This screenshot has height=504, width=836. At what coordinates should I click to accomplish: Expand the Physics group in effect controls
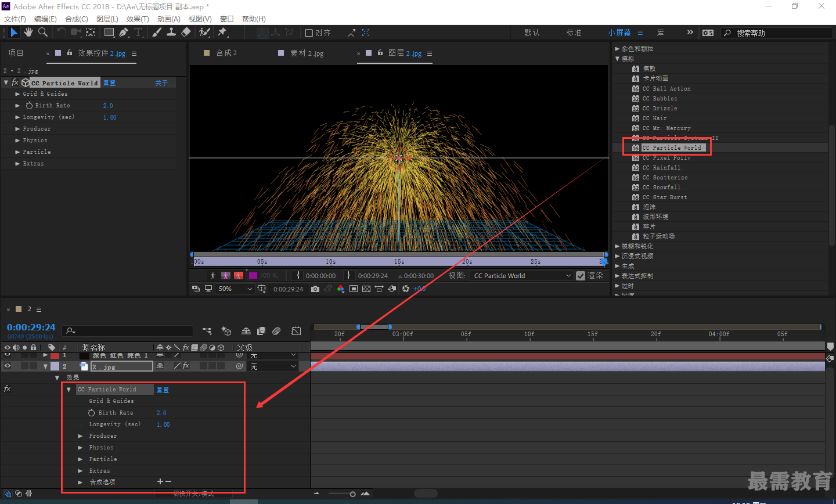click(x=17, y=141)
